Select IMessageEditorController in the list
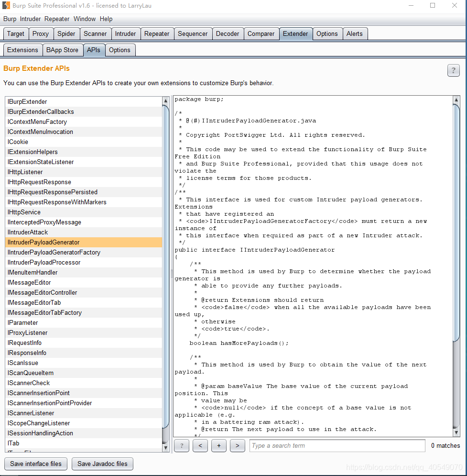The image size is (467, 476). pos(84,292)
